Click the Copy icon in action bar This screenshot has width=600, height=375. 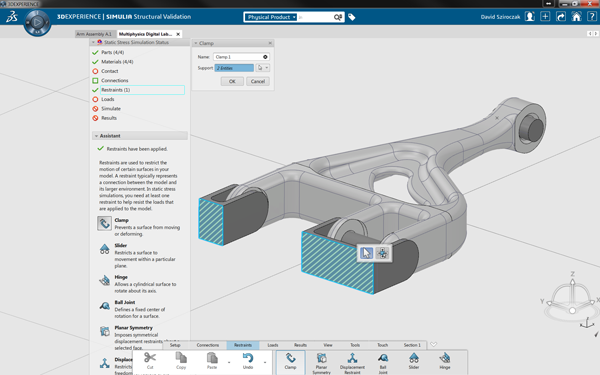click(x=181, y=358)
